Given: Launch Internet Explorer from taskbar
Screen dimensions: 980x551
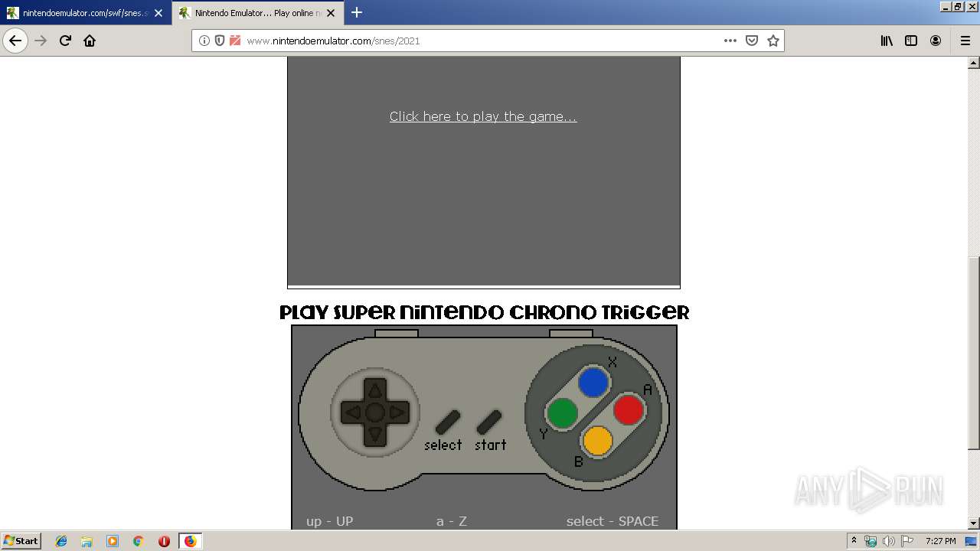Looking at the screenshot, I should [x=61, y=541].
